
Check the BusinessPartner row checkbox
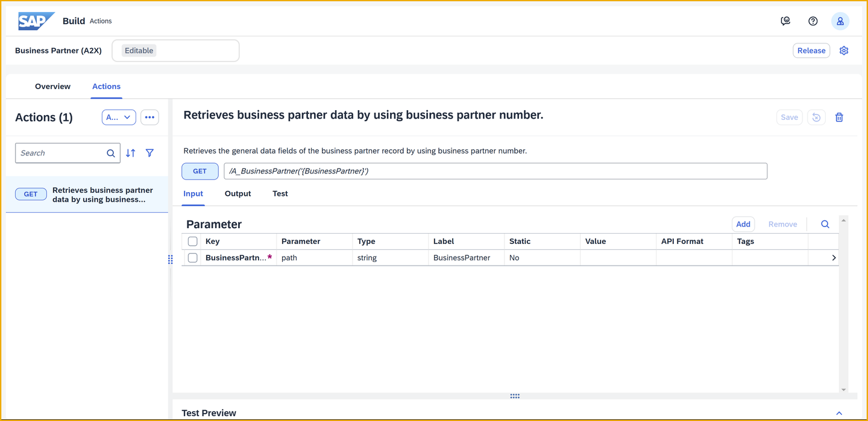coord(193,258)
